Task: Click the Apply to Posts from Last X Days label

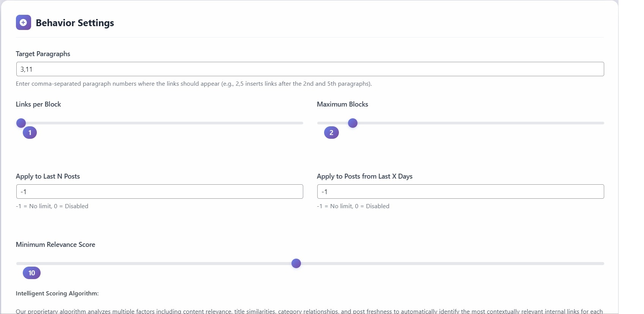Action: pos(364,176)
